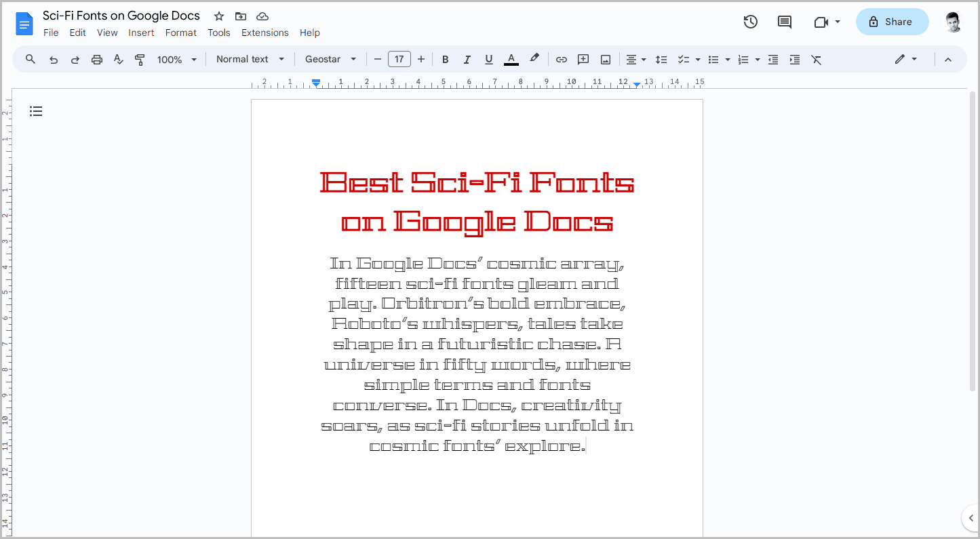This screenshot has width=980, height=539.
Task: Open the Insert menu
Action: (x=141, y=32)
